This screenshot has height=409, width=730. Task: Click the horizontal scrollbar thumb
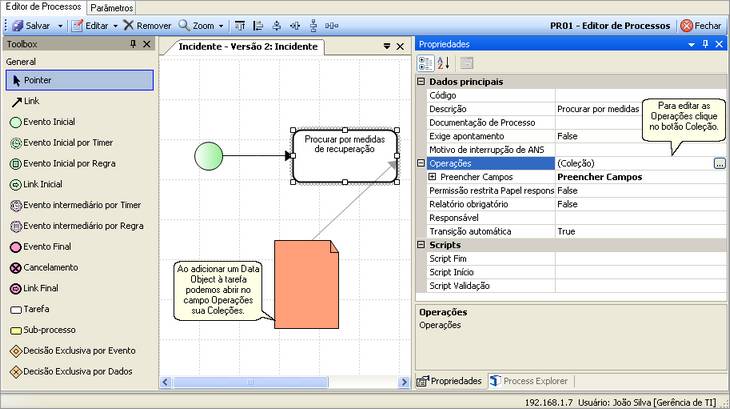coord(251,382)
